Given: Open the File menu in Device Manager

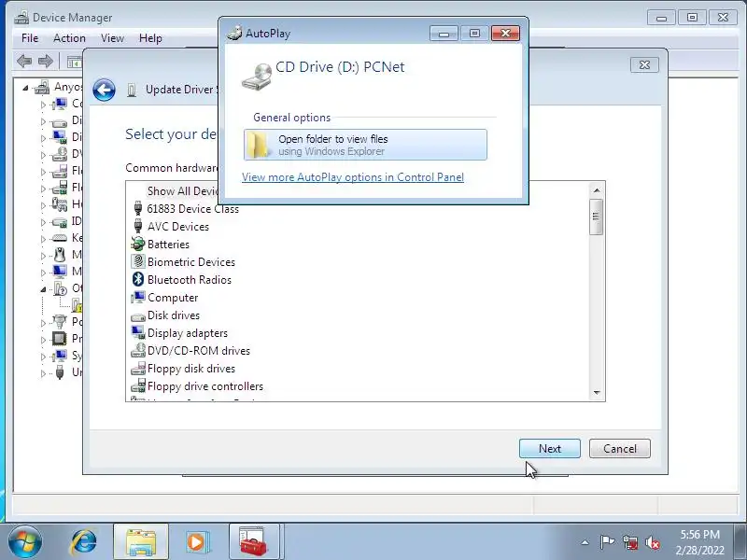Looking at the screenshot, I should 30,38.
